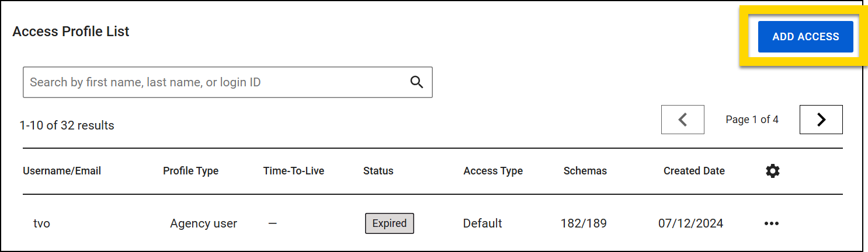Click the Agency user profile type cell
Viewport: 868px width, 252px height.
tap(203, 223)
